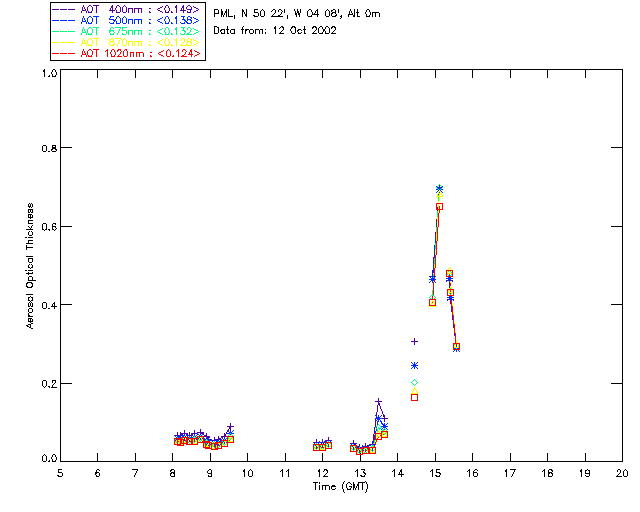Screen dimensions: 640x512
Task: Click the y-axis tick label 0.8
Action: [49, 148]
